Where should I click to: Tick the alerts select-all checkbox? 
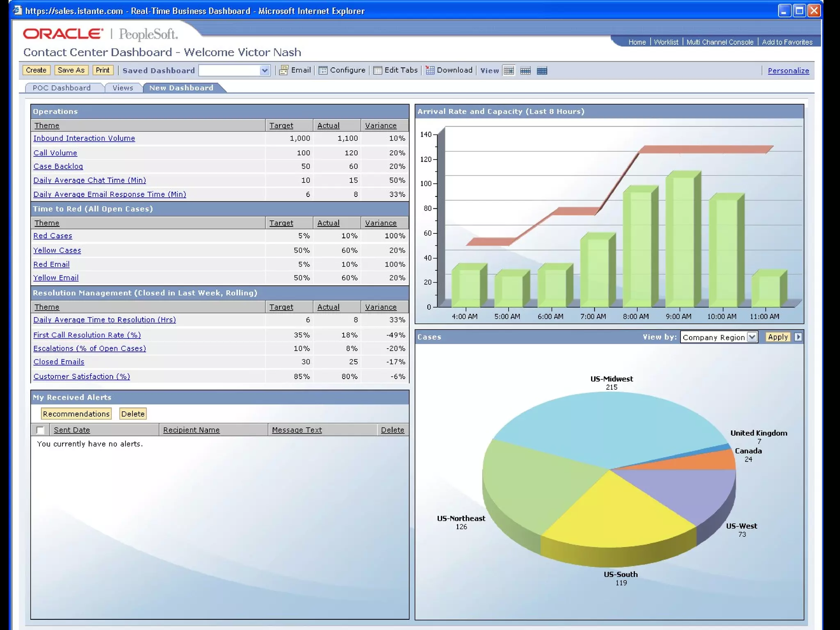(40, 430)
